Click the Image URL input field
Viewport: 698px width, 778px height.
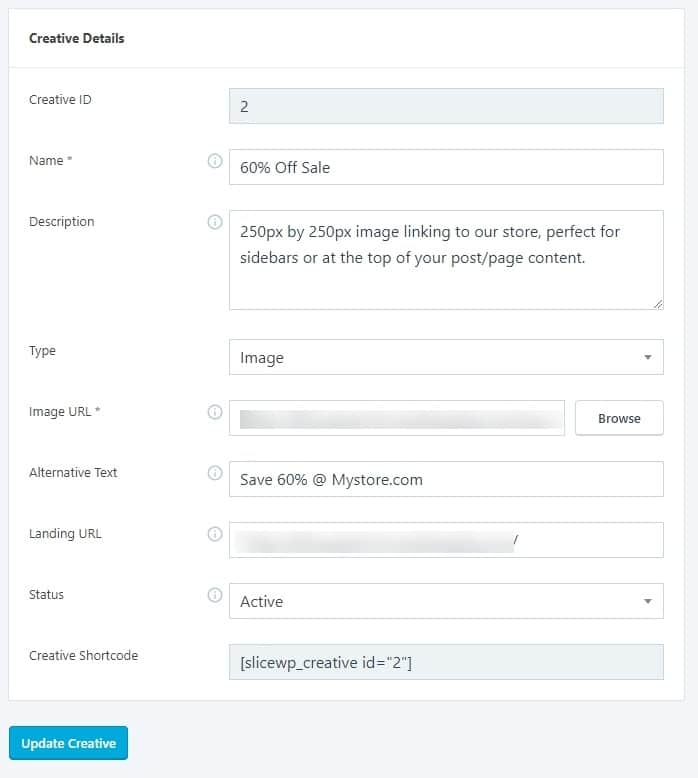point(397,418)
